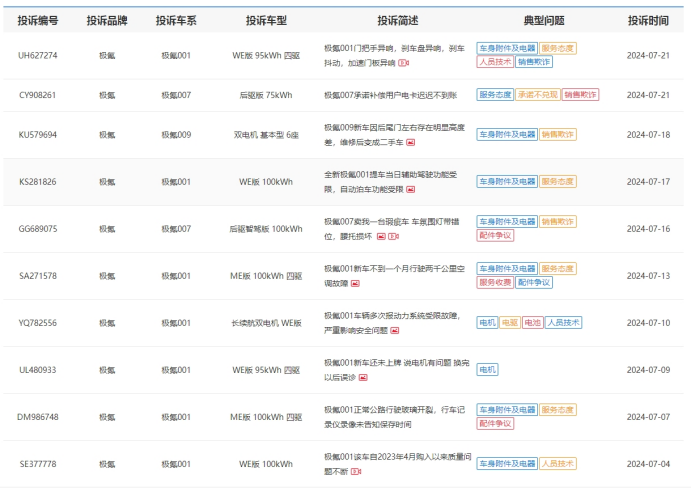Click the 投诉品牌 column header

[x=107, y=20]
